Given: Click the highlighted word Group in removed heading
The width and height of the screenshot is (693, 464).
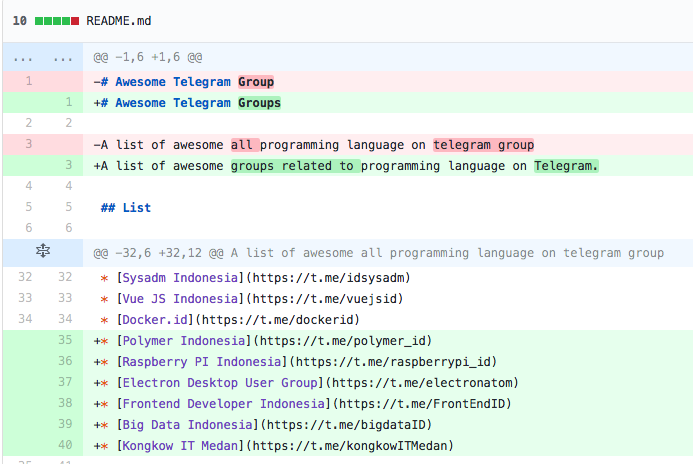Looking at the screenshot, I should coord(256,82).
